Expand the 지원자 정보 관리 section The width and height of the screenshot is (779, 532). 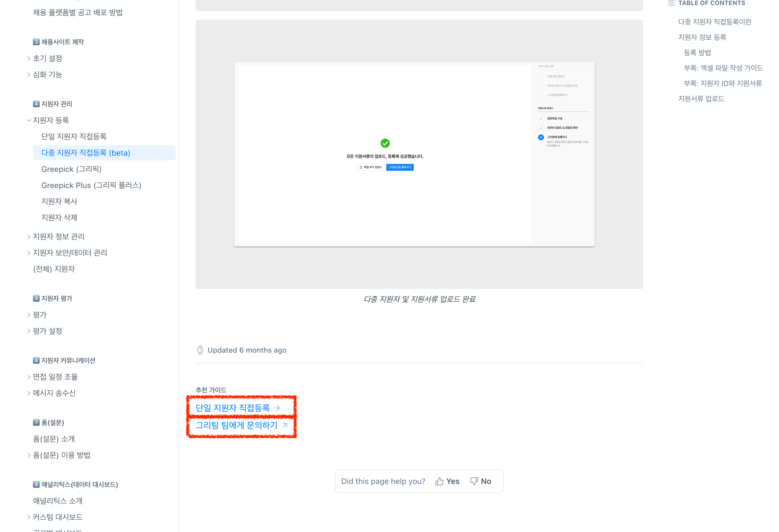pos(29,236)
